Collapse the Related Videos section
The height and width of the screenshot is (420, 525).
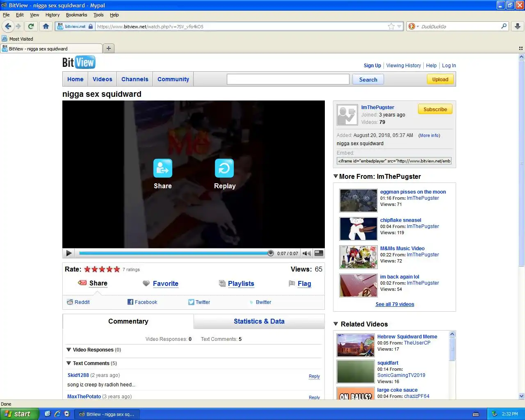(336, 324)
